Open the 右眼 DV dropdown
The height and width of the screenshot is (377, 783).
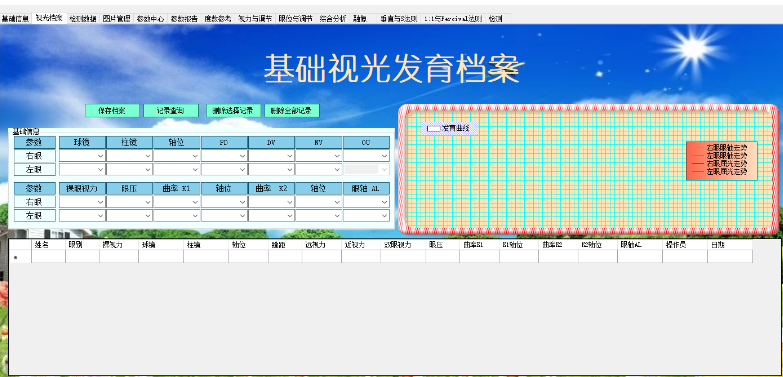pyautogui.click(x=289, y=156)
